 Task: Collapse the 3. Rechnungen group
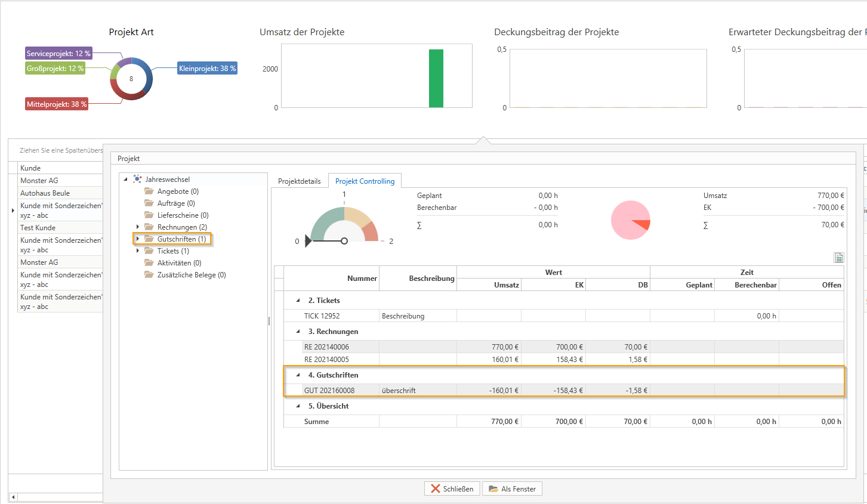coord(298,332)
